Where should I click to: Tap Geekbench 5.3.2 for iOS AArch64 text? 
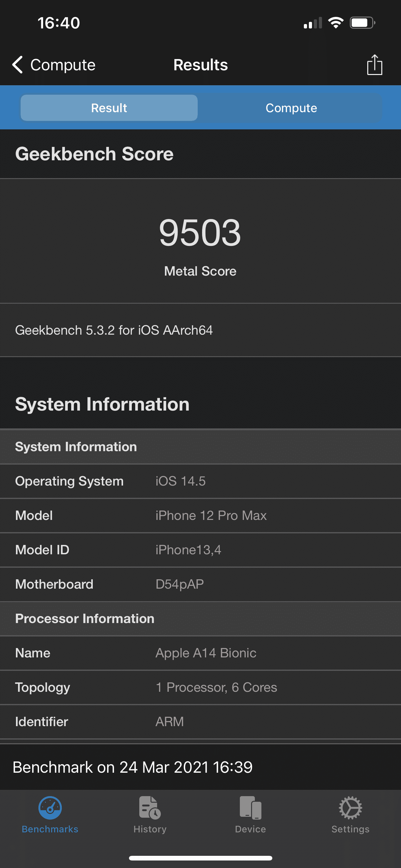[x=114, y=330]
